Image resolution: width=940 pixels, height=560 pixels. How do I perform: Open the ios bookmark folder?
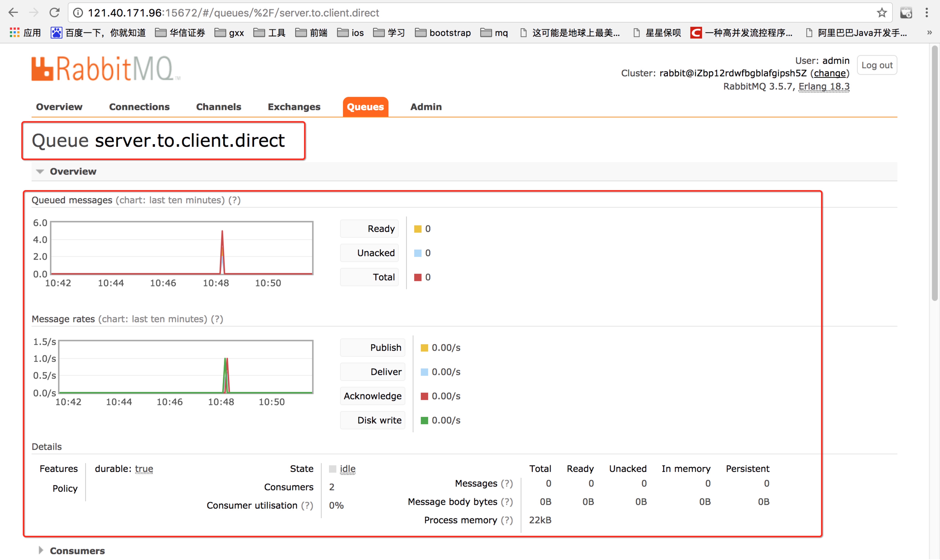[350, 33]
